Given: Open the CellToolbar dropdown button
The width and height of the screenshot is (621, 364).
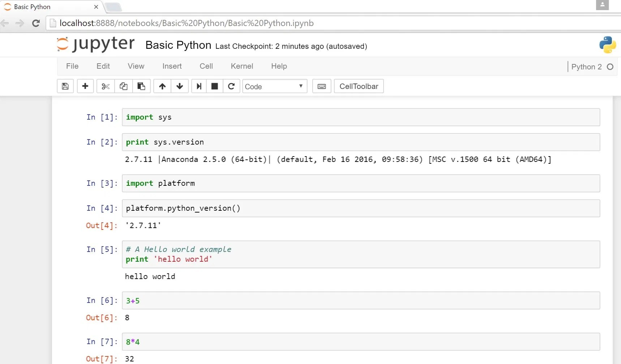Looking at the screenshot, I should [359, 86].
